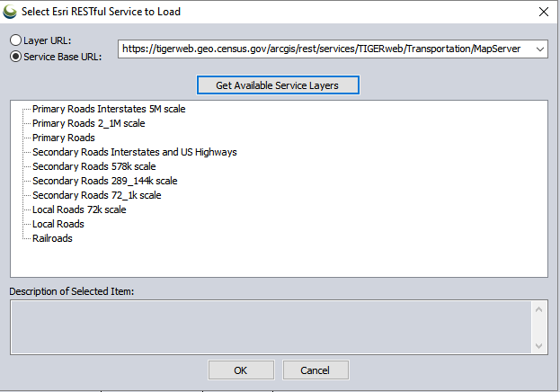Viewport: 560px width, 392px height.
Task: Select Secondary Roads Interstates and US Highways
Action: 134,152
